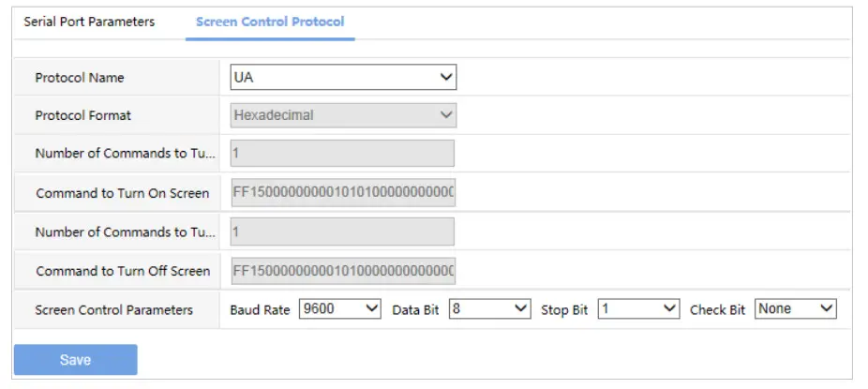Screen dimensions: 868x389
Task: Expand the Protocol Format dropdown
Action: (342, 115)
